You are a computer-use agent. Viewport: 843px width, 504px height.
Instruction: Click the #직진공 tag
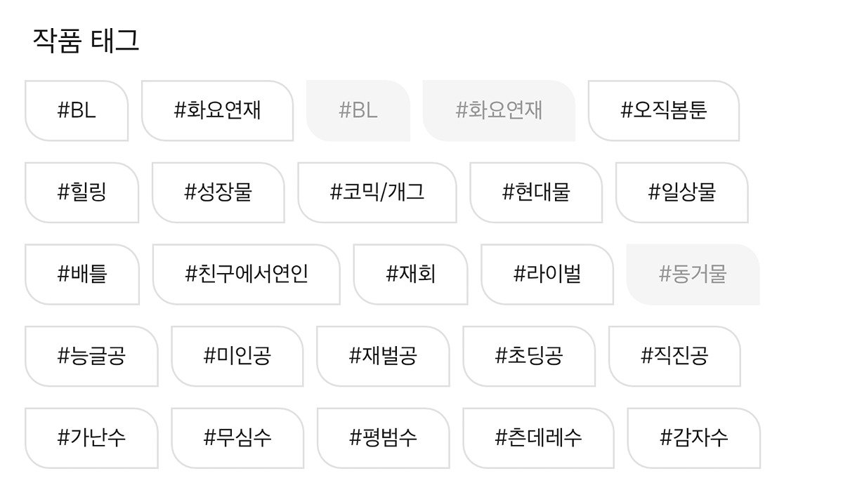(674, 356)
